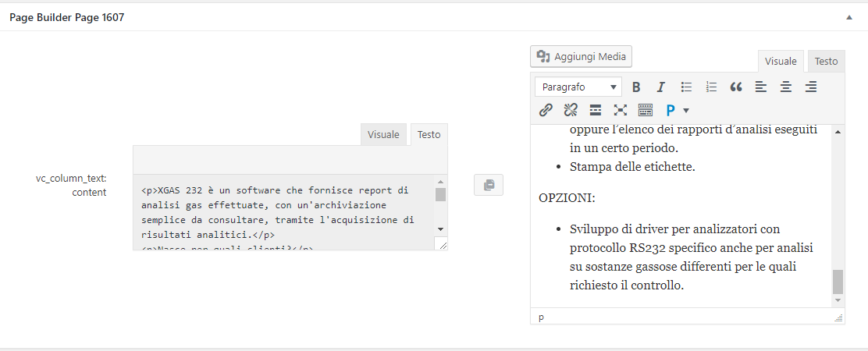Insert or edit a link
Viewport: 868px width, 351px height.
click(x=546, y=110)
